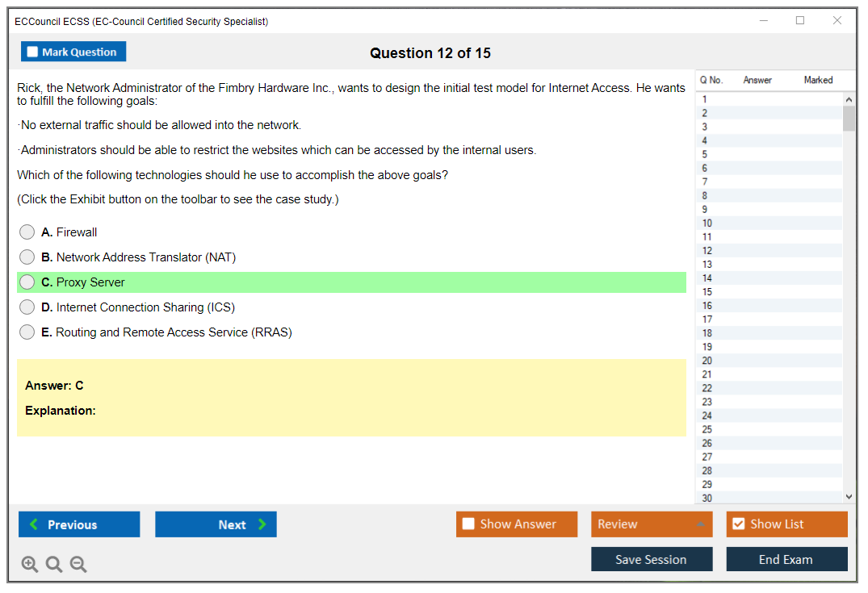
Task: Go to the Previous question
Action: click(x=79, y=524)
